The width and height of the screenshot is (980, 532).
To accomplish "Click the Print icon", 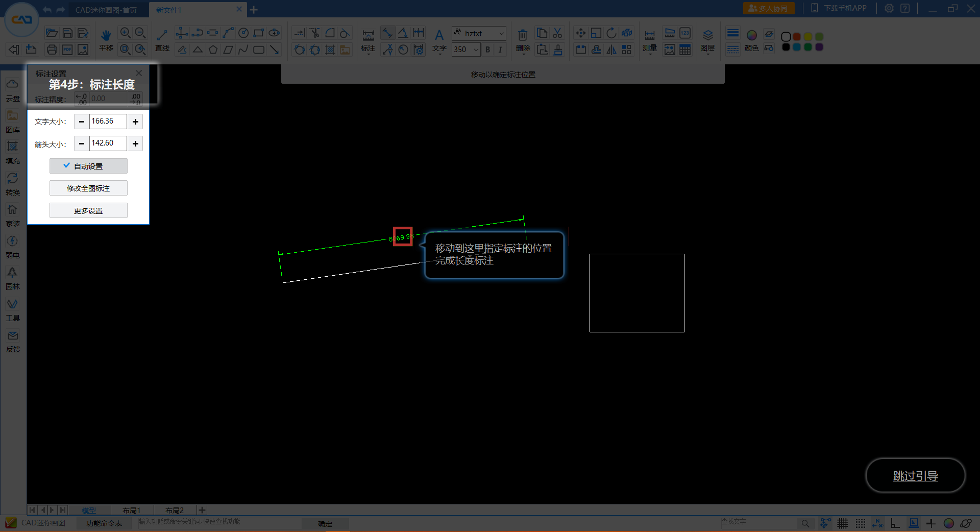I will 52,50.
